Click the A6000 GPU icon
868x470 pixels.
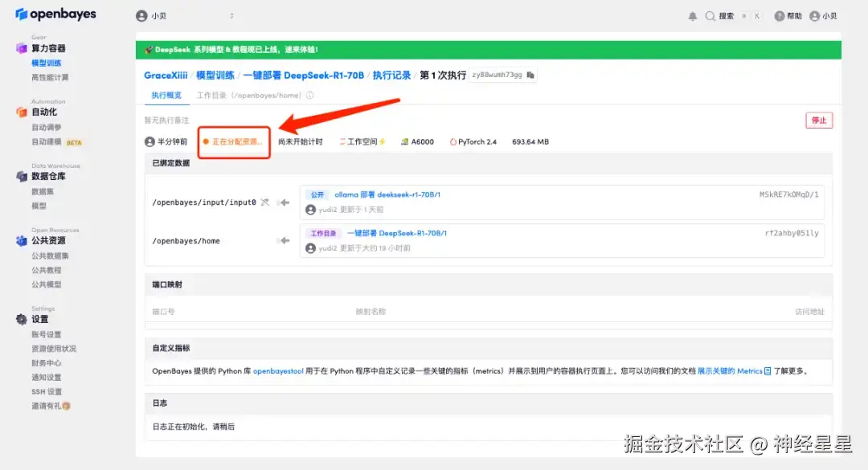[x=404, y=141]
